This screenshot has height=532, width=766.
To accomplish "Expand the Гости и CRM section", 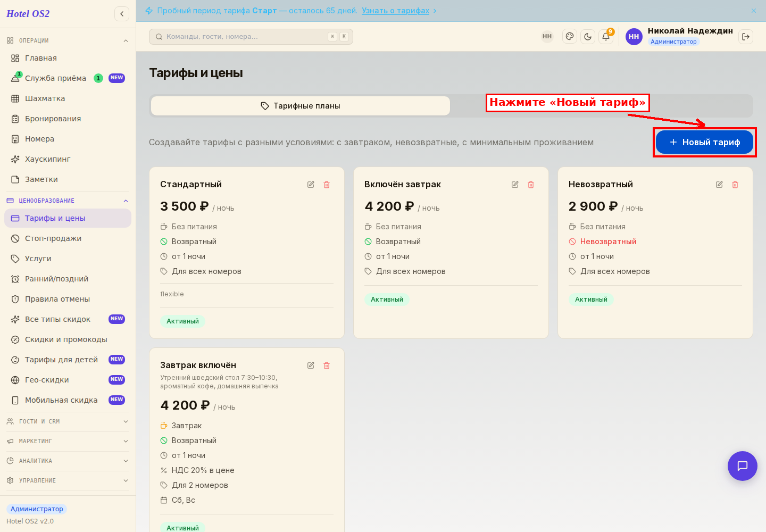I will 68,421.
